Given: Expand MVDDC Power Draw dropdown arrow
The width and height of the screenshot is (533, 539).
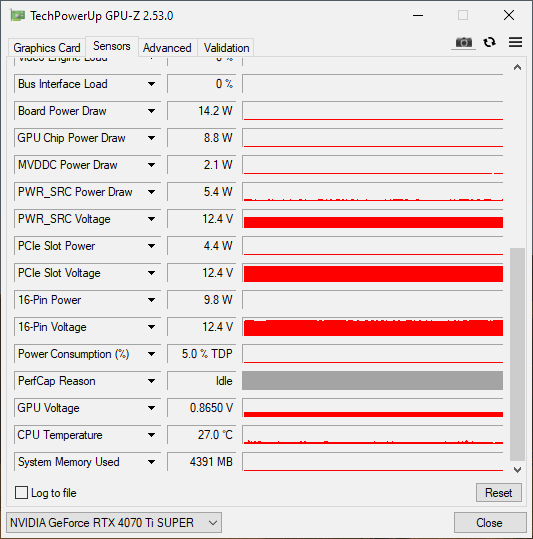Looking at the screenshot, I should [151, 165].
